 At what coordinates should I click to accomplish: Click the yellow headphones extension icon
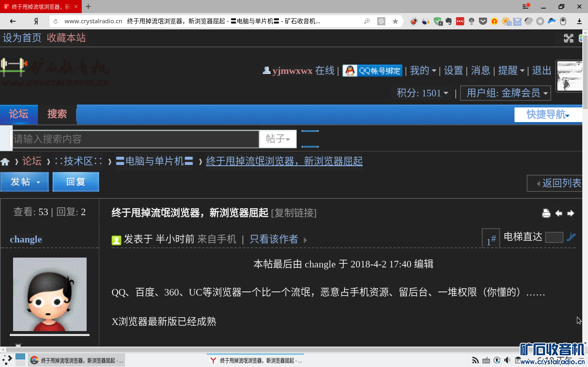tap(494, 21)
